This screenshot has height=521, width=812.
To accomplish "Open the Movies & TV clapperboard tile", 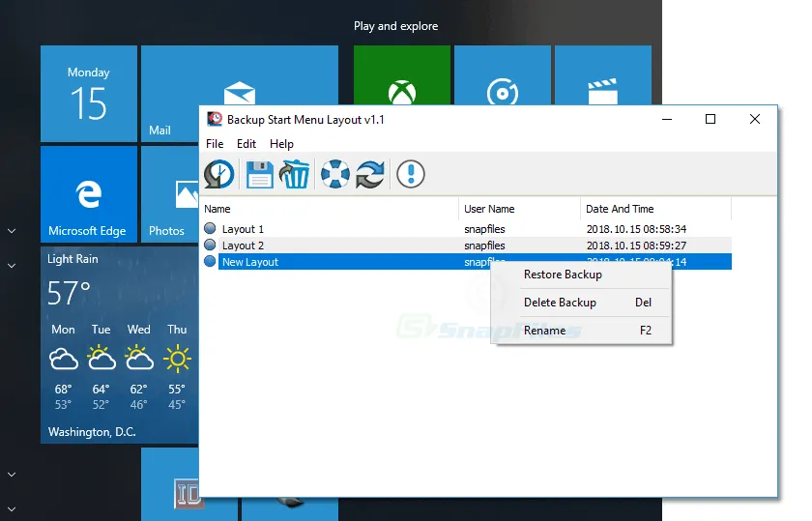I will [603, 75].
